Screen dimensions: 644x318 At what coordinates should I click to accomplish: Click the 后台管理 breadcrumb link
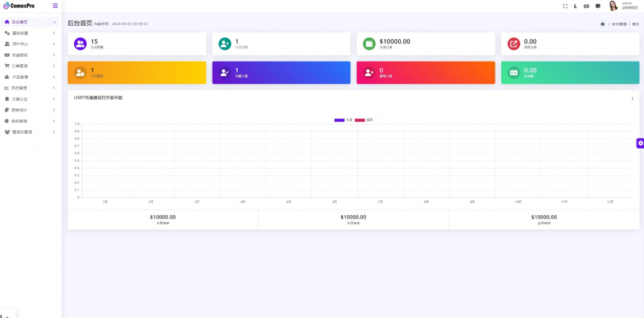pos(619,25)
